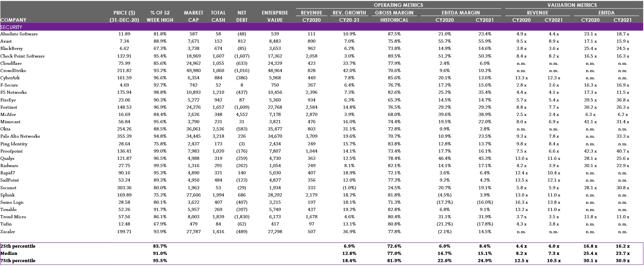Click the 25th percentile 52-week high value 83.7%

click(x=160, y=246)
